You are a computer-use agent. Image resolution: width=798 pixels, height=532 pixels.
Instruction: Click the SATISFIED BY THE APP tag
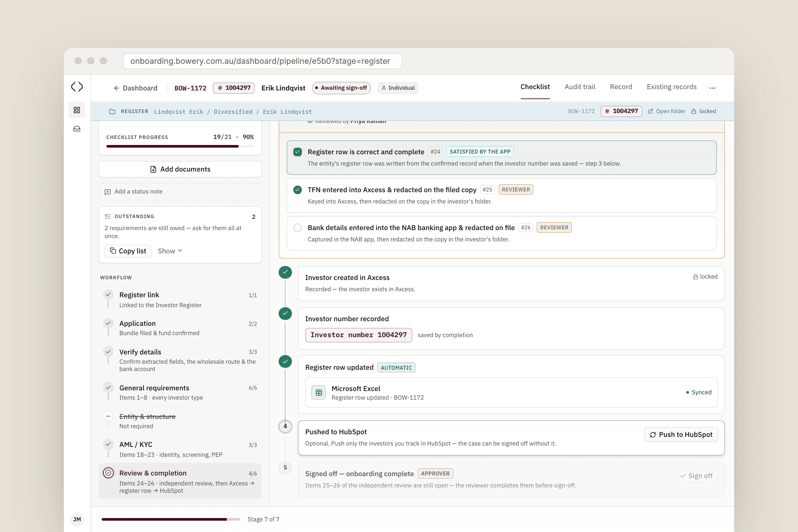(x=480, y=152)
